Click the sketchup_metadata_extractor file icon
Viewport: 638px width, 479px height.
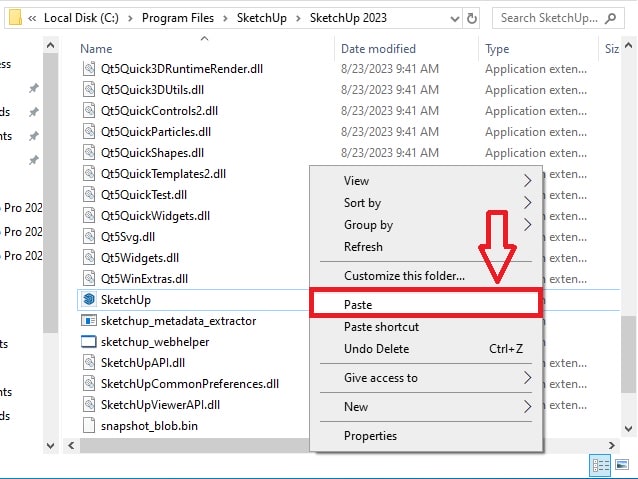(x=89, y=321)
